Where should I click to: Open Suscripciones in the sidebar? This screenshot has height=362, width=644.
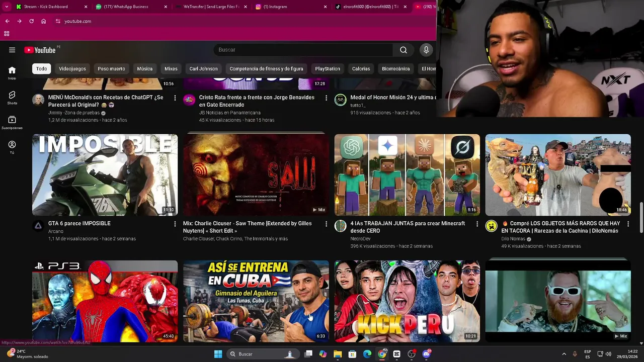(12, 122)
